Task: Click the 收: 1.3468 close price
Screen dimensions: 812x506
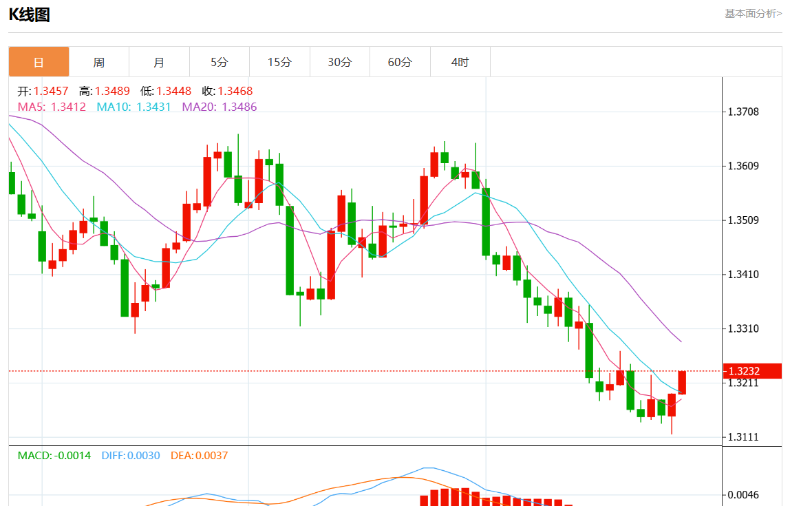Action: point(227,91)
